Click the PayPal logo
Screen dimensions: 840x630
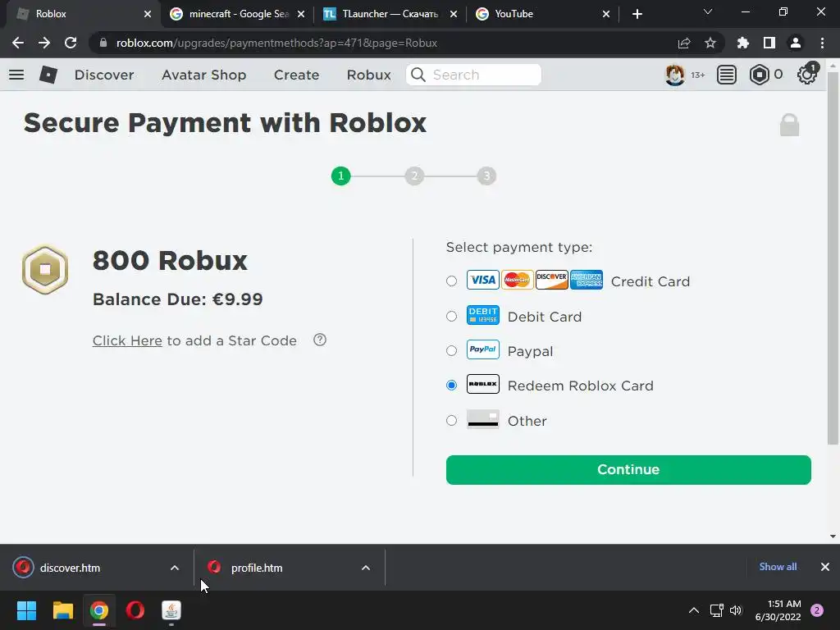482,349
